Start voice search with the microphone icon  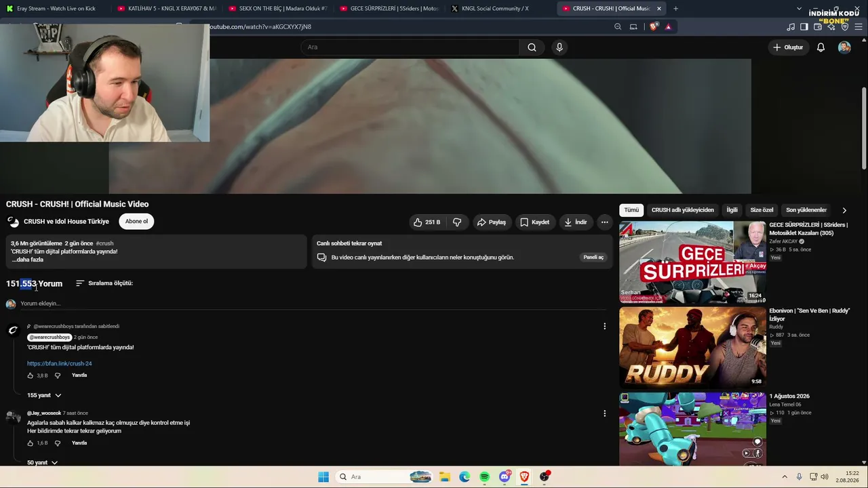click(x=559, y=47)
